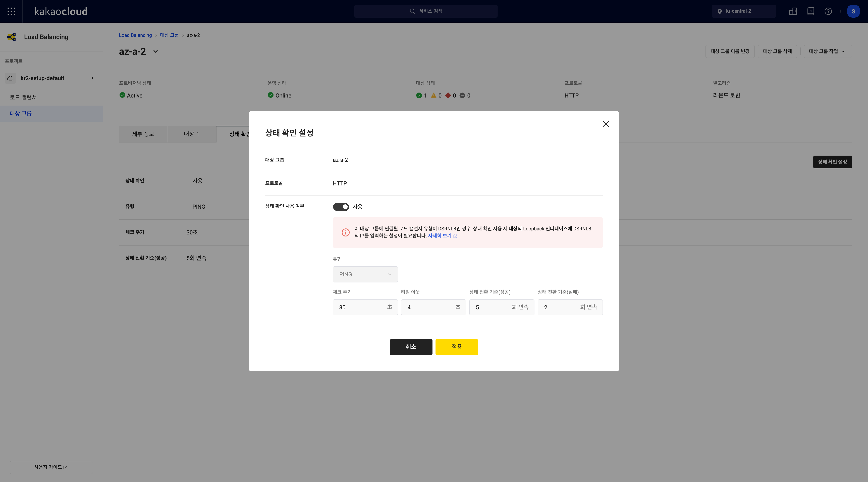This screenshot has width=868, height=482.
Task: Click the warning triangle target status icon
Action: (x=433, y=95)
